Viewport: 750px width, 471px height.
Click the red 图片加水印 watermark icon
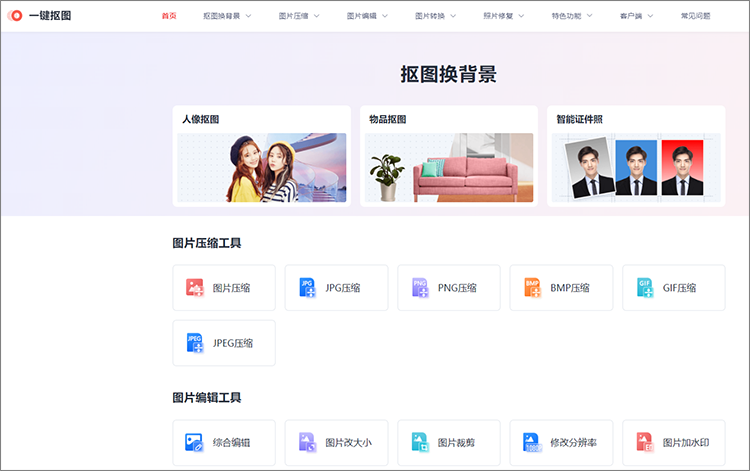(x=645, y=442)
